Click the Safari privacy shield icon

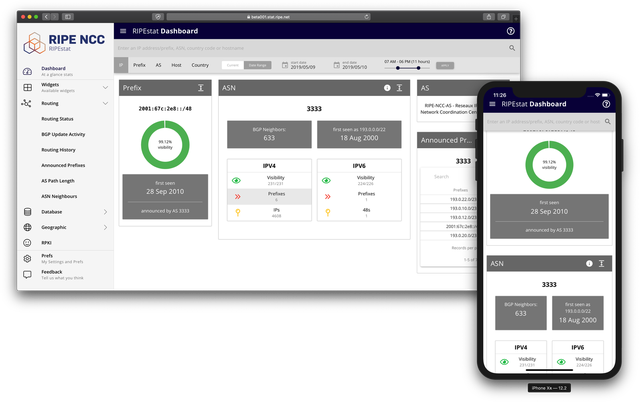158,17
